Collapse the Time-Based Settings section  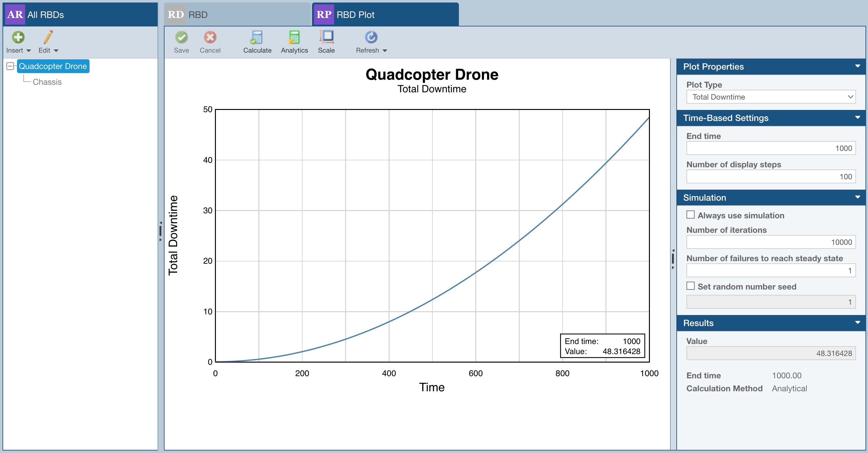pyautogui.click(x=858, y=118)
